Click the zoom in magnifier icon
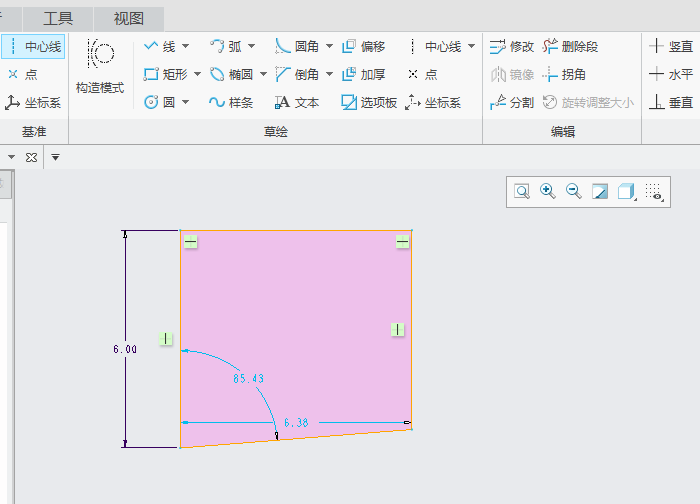The width and height of the screenshot is (700, 504). [x=547, y=191]
